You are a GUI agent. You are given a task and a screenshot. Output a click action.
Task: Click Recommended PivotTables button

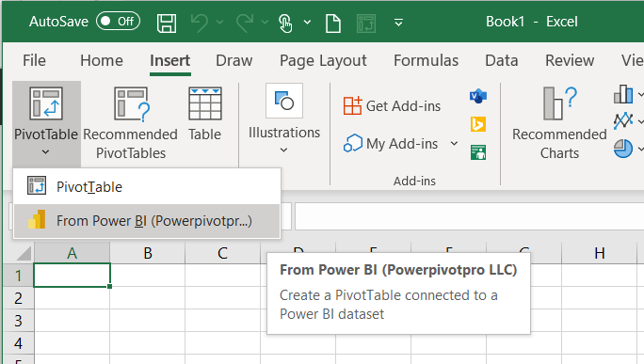(131, 123)
